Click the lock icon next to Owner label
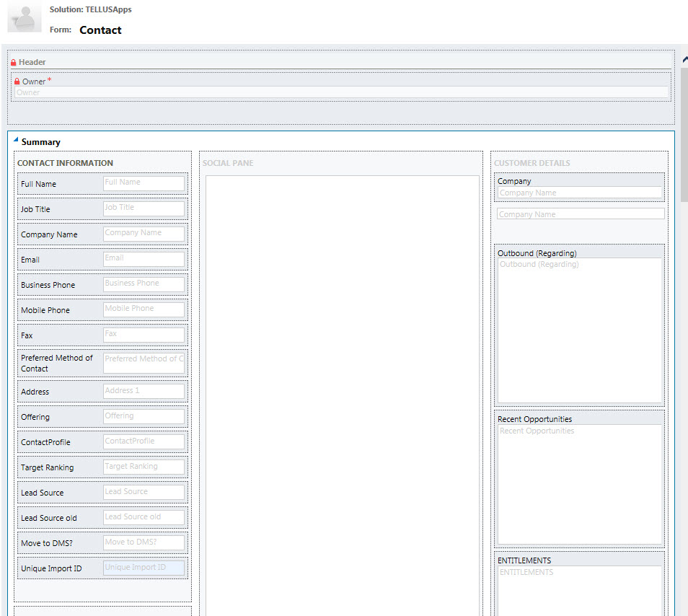Screen dimensions: 688x616 click(17, 81)
